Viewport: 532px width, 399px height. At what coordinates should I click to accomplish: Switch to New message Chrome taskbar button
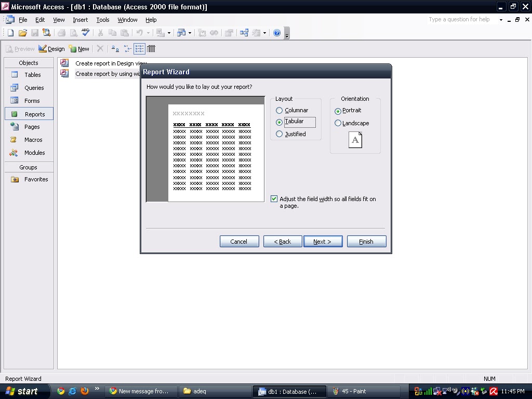[141, 391]
